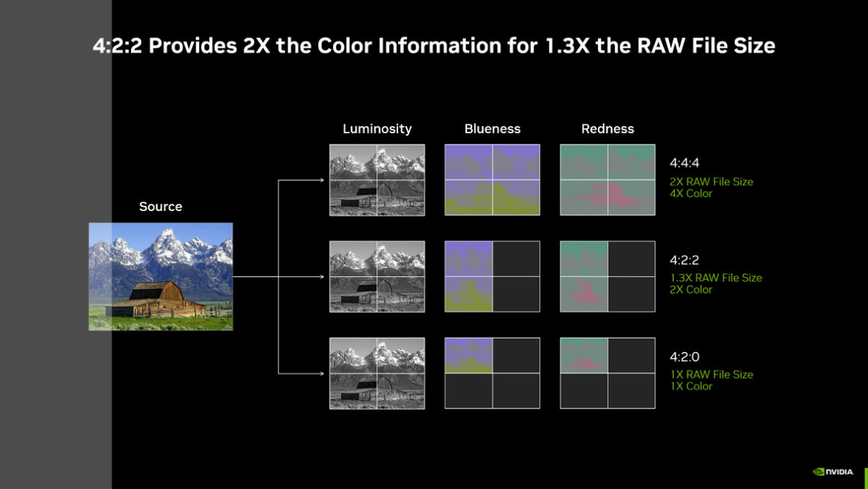Image resolution: width=868 pixels, height=489 pixels.
Task: Click the NVIDIA logo
Action: pyautogui.click(x=833, y=472)
